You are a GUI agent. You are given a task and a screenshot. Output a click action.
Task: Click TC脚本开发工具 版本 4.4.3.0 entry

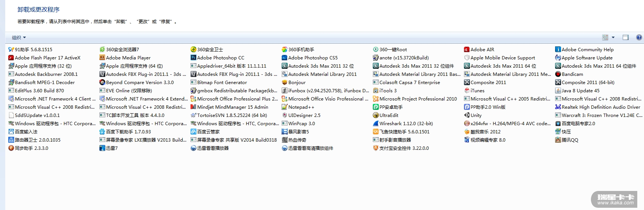132,115
